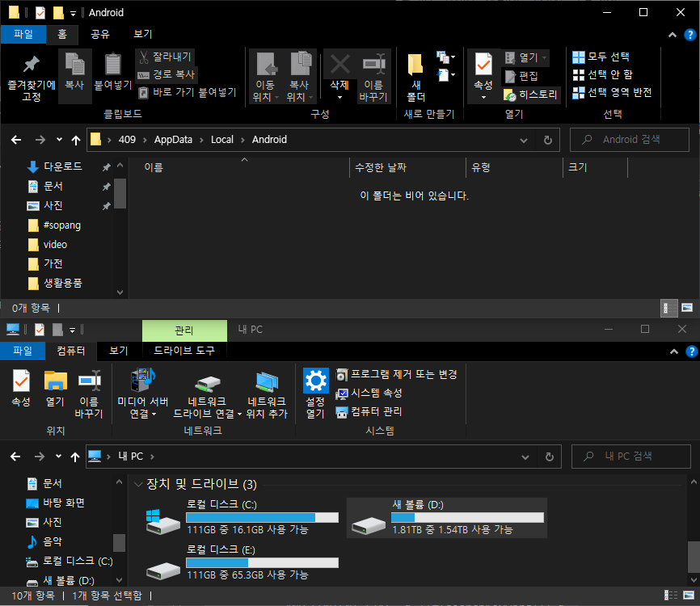Viewport: 700px width, 606px height.
Task: Select 로컬 디스크 (C:) drive tile
Action: 242,518
